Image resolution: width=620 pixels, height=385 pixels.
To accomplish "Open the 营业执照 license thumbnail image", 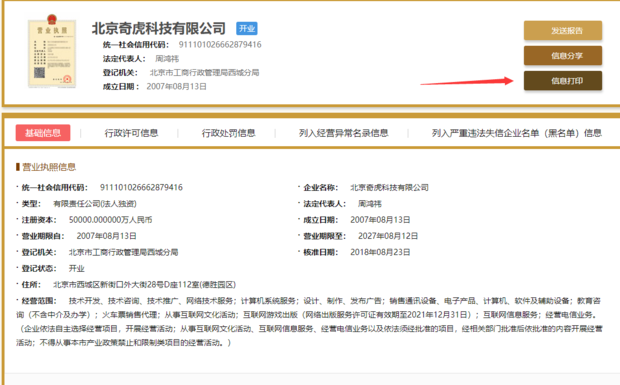I will coord(52,51).
